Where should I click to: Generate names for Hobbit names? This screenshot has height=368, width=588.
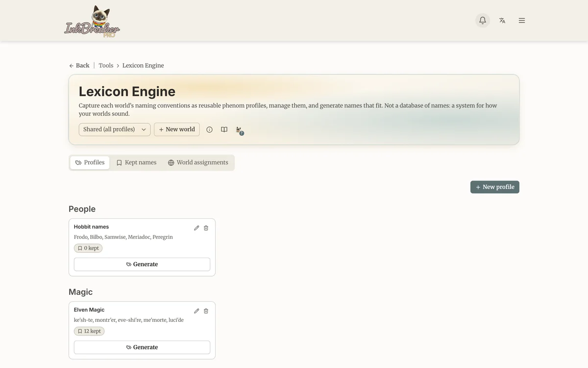pyautogui.click(x=142, y=264)
